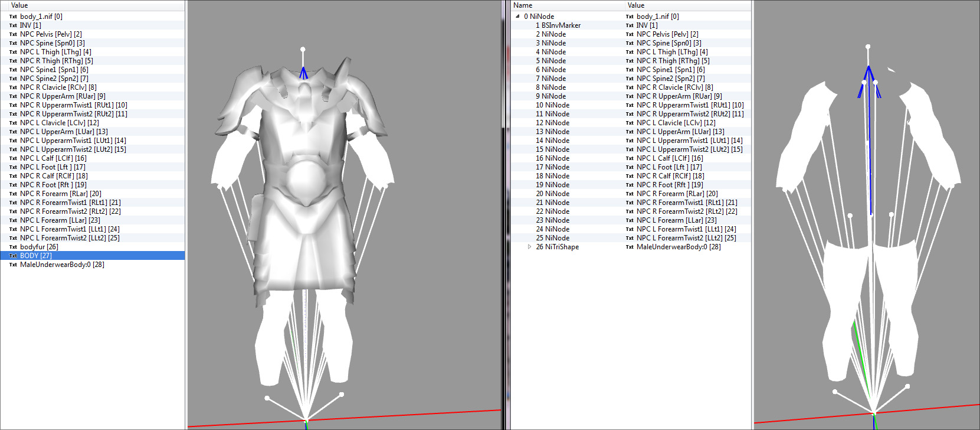The width and height of the screenshot is (980, 430).
Task: Click the Txt icon beside bodyfur [26]
Action: click(13, 247)
